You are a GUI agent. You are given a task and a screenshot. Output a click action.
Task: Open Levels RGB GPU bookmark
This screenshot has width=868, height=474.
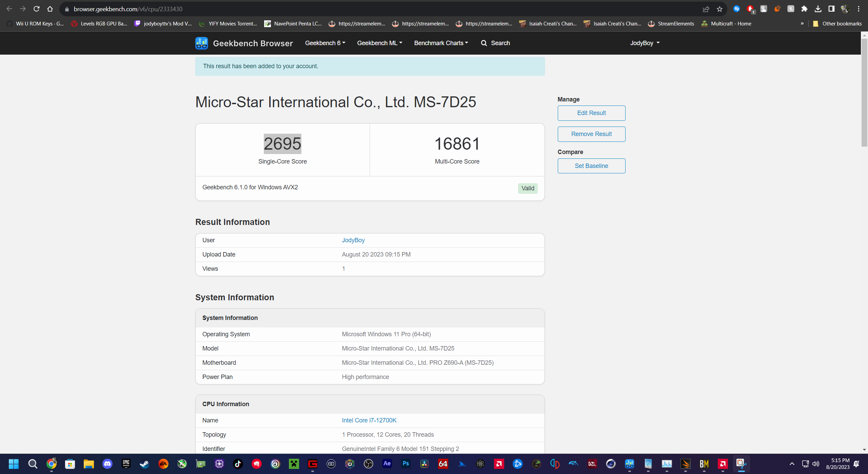pos(99,23)
